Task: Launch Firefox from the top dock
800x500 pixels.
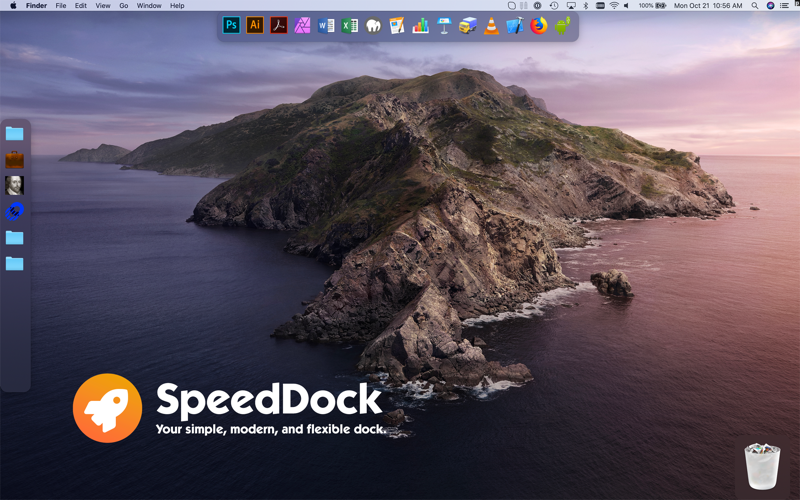Action: (539, 26)
